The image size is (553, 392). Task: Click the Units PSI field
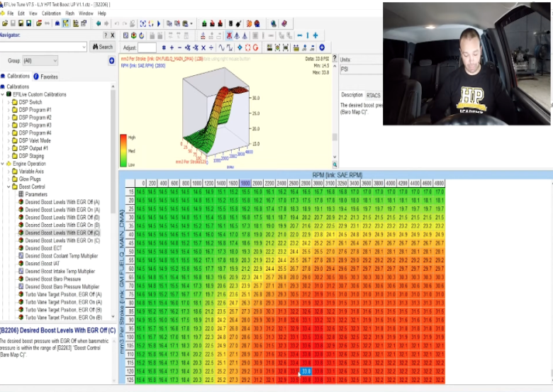pyautogui.click(x=361, y=69)
